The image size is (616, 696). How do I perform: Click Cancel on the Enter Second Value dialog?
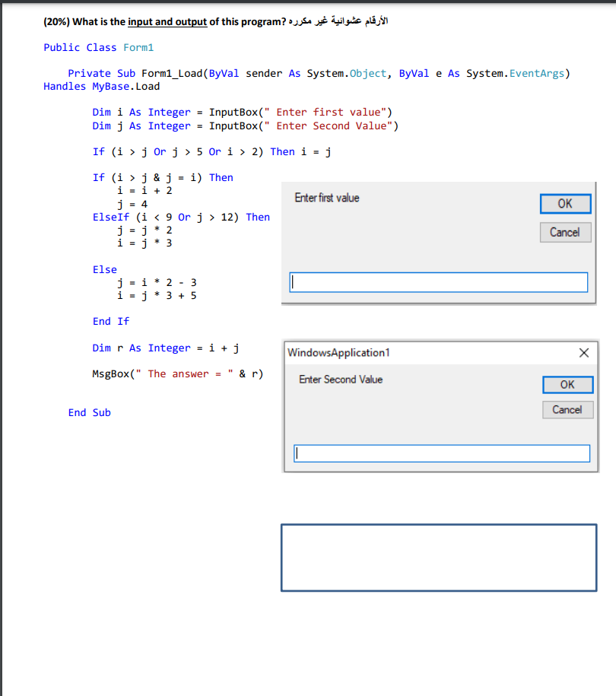pos(567,409)
